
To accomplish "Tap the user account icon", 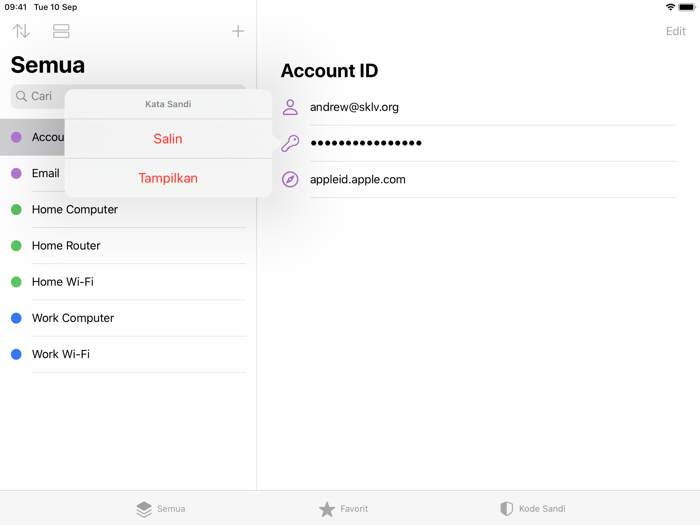I will point(290,107).
